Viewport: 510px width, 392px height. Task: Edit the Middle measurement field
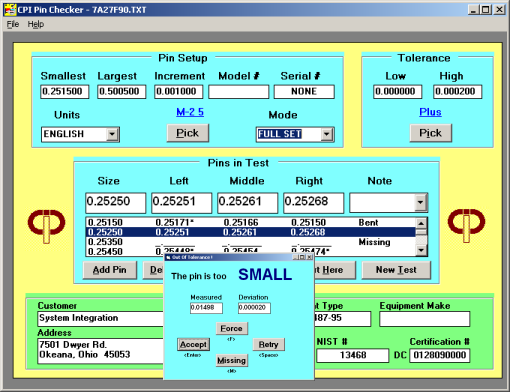[x=248, y=203]
